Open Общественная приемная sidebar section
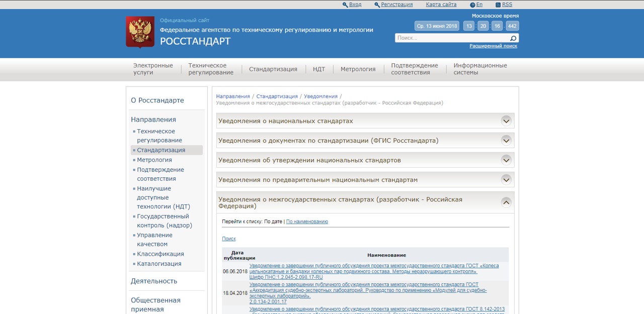Viewport: 644px width, 314px height. (155, 304)
